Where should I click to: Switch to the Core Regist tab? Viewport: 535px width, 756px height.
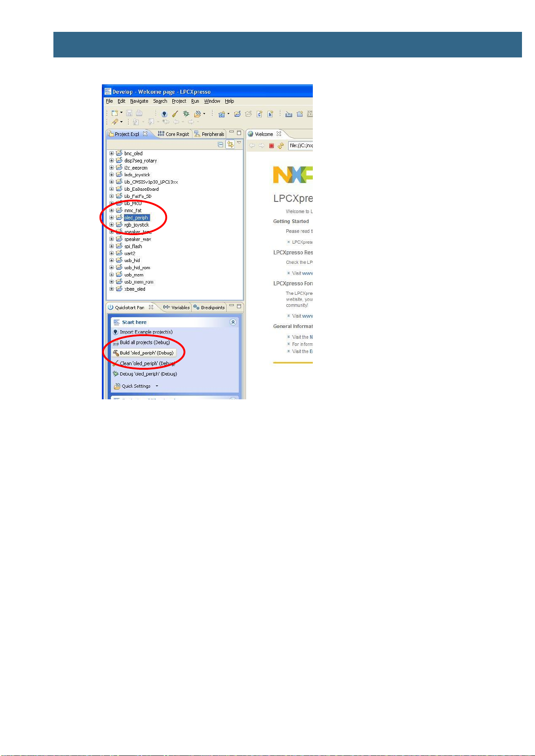point(174,134)
